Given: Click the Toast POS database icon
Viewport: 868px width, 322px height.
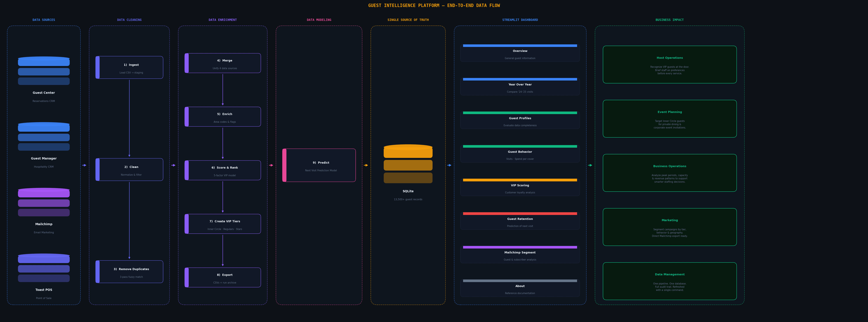Looking at the screenshot, I should click(x=44, y=268).
